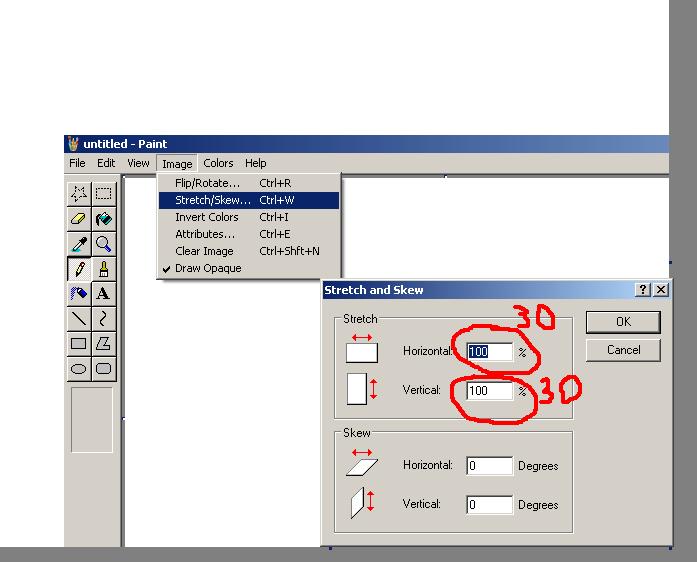Choose Invert Colors menu entry
The width and height of the screenshot is (697, 562).
[249, 217]
